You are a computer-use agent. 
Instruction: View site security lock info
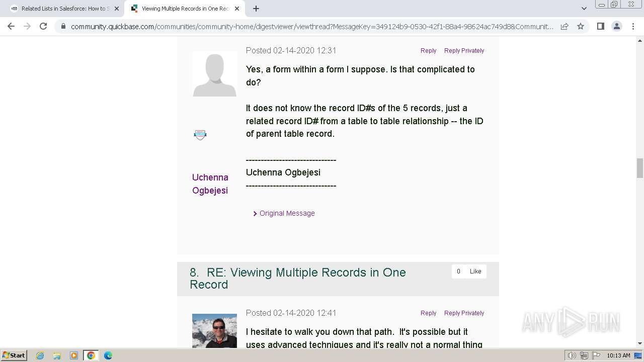pyautogui.click(x=63, y=27)
